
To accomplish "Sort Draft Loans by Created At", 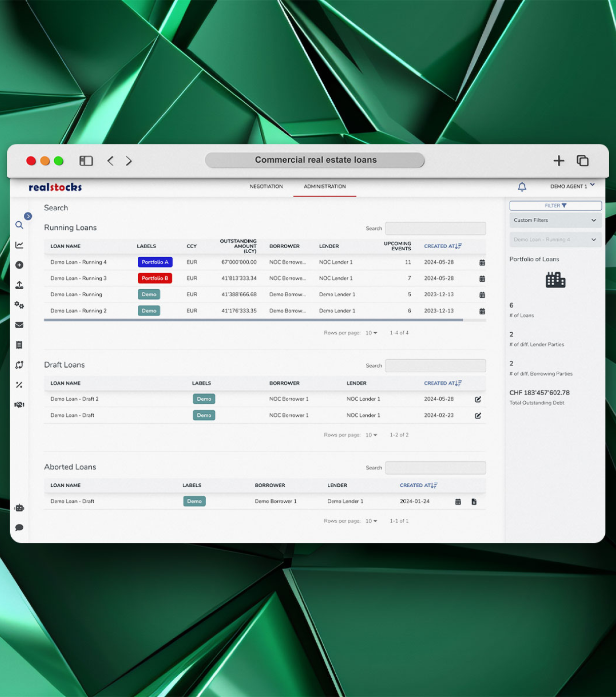I will (x=442, y=383).
